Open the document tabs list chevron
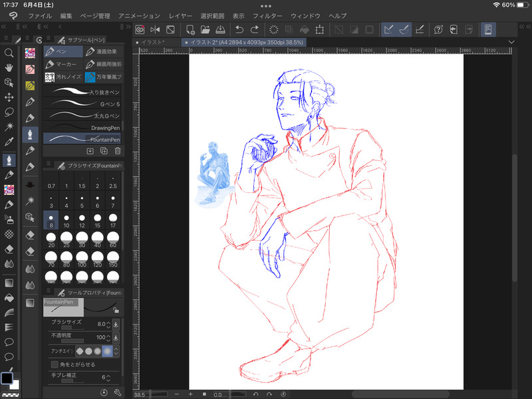532x399 pixels. 511,42
